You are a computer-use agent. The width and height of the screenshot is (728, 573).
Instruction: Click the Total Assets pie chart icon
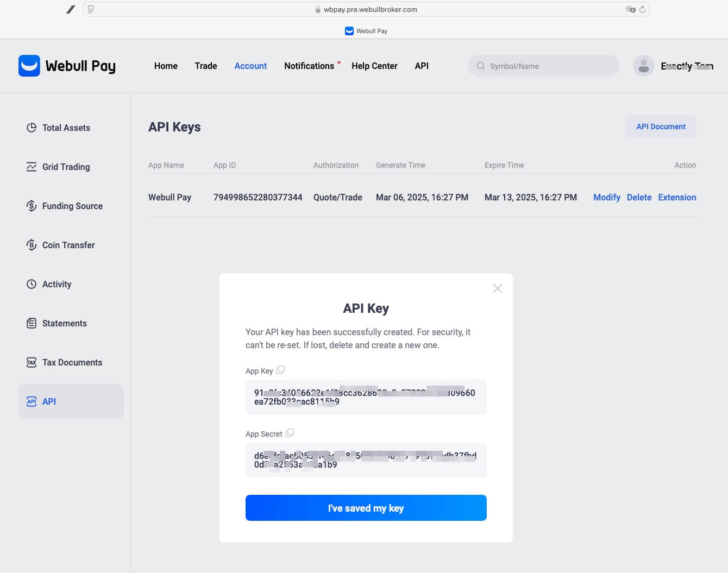(32, 128)
